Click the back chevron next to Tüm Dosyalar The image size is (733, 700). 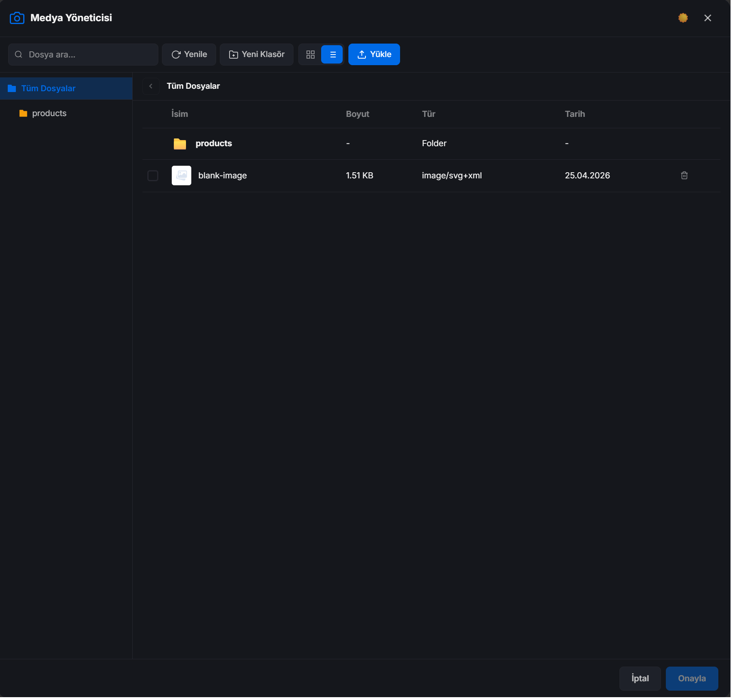[x=151, y=86]
